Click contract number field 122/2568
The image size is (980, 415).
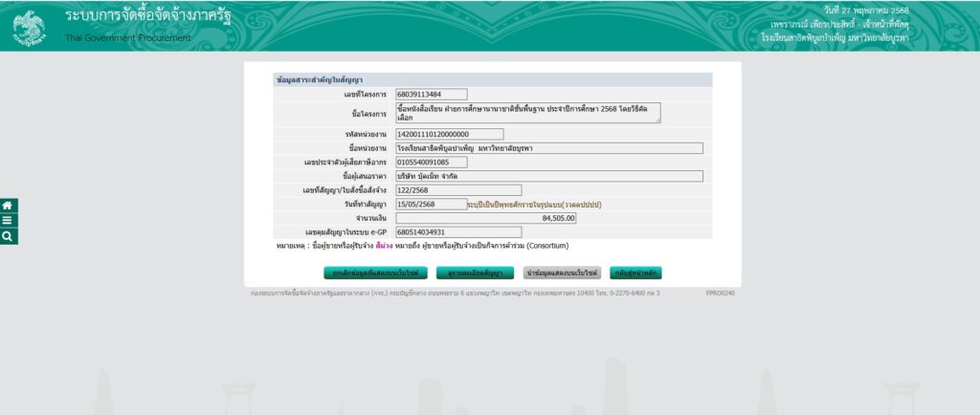(457, 190)
